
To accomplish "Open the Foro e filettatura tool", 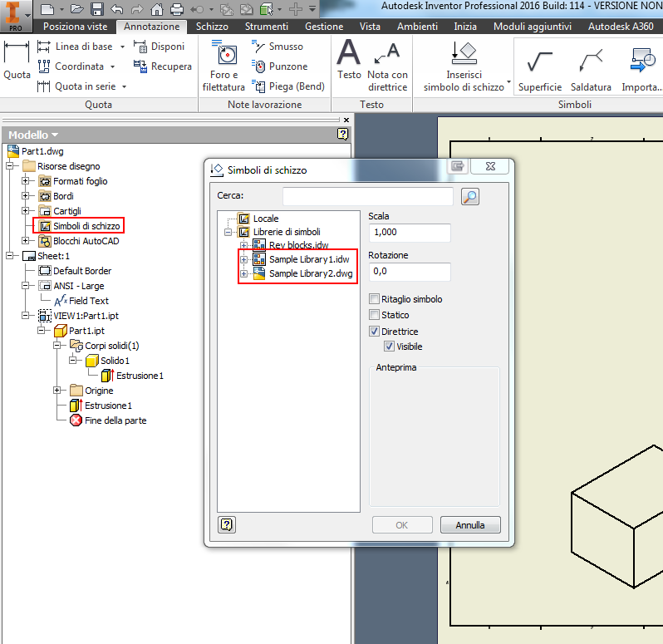I will [x=223, y=66].
